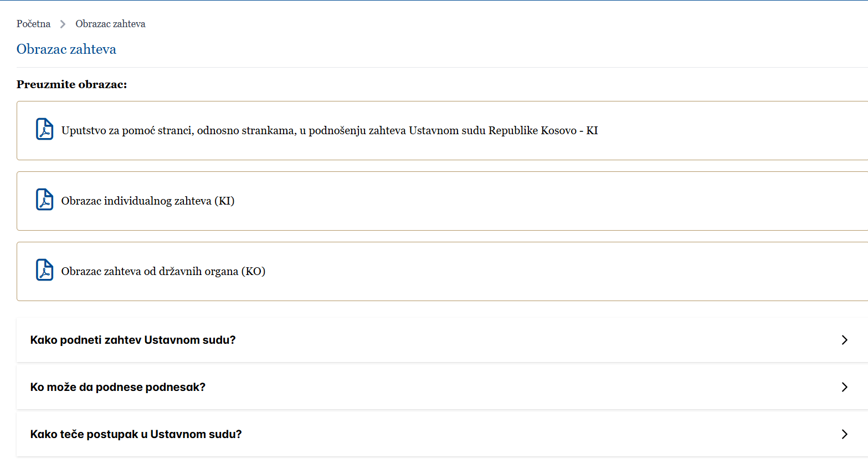The height and width of the screenshot is (463, 868).
Task: Open the Kako teče postupak u Ustavnom sudu question
Action: point(136,434)
